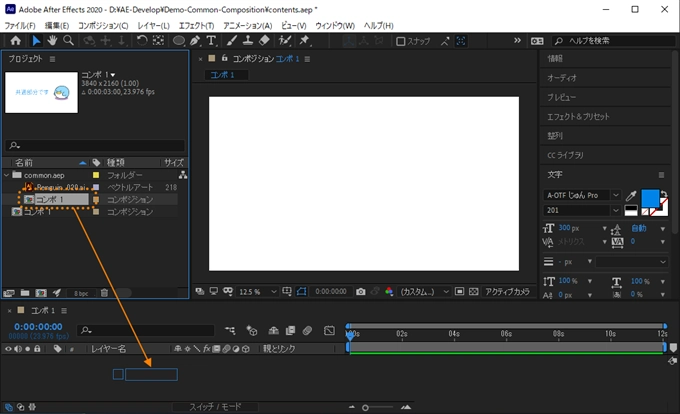Open composition mini-flowchart in timeline

[x=230, y=331]
